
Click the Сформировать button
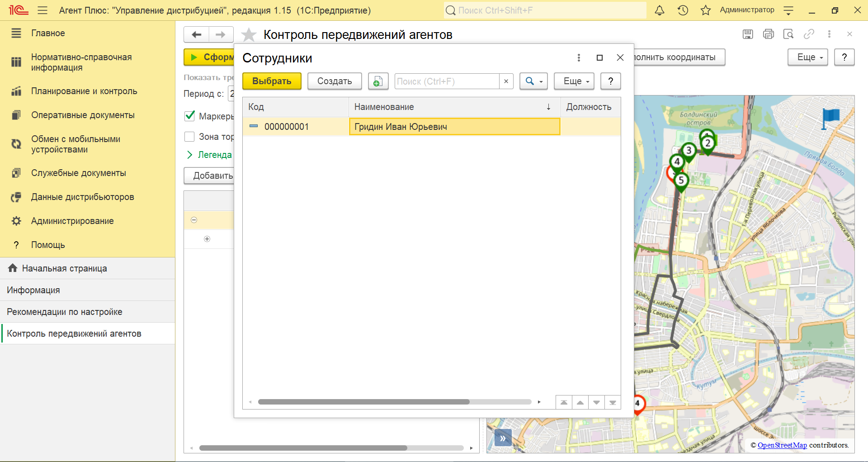(x=209, y=57)
